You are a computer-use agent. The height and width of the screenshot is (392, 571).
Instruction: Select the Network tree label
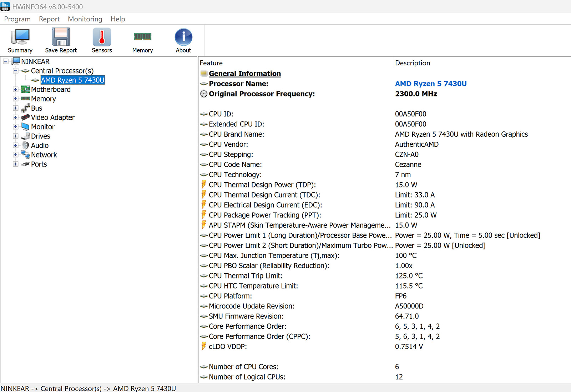click(44, 155)
